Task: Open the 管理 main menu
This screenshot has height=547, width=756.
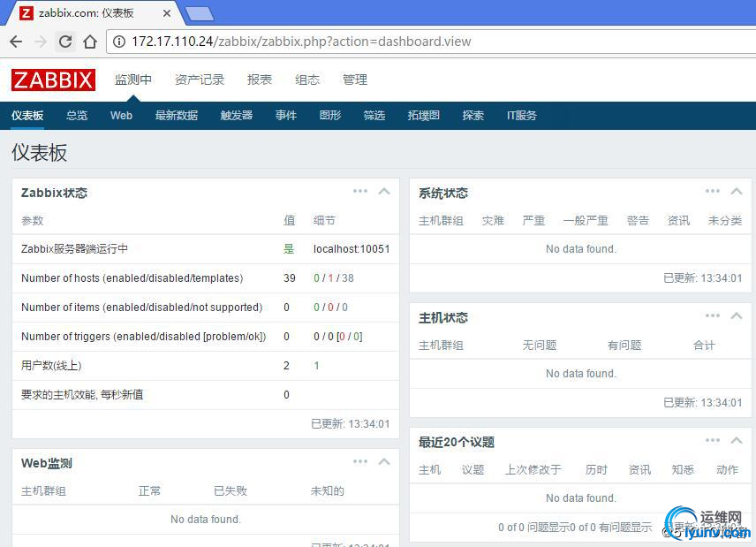Action: pyautogui.click(x=355, y=80)
